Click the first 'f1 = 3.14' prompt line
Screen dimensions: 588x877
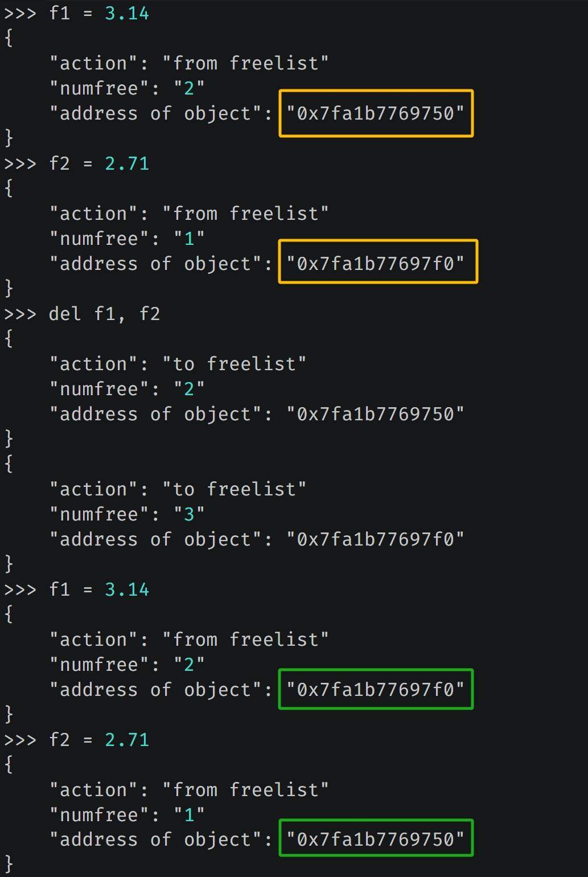click(77, 13)
